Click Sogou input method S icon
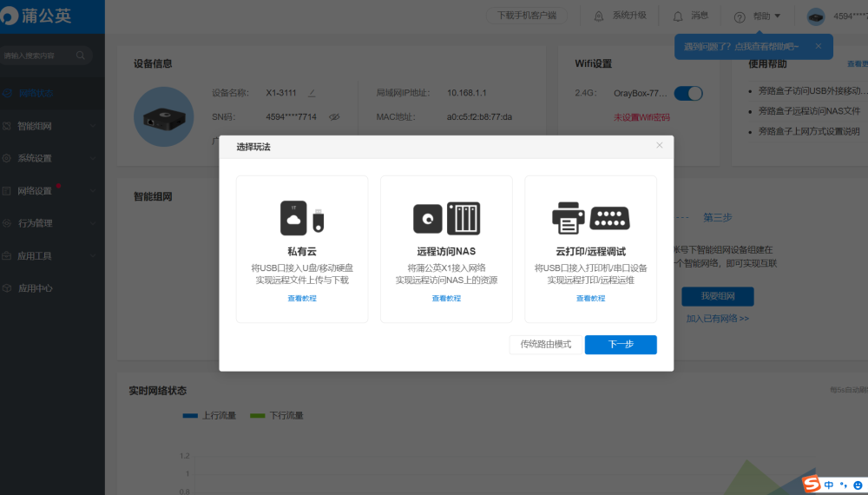This screenshot has height=495, width=868. click(812, 484)
